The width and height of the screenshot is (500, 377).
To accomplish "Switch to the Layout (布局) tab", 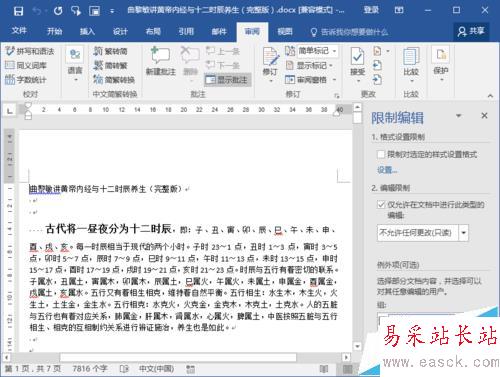I will tap(153, 31).
